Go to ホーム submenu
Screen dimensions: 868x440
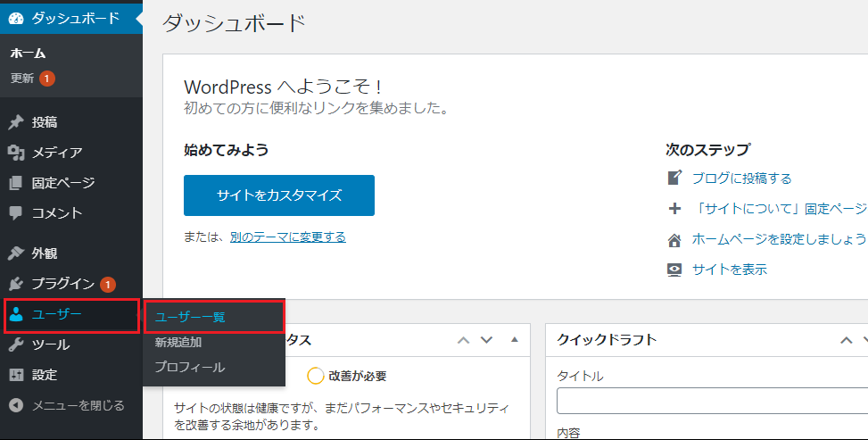pos(28,54)
